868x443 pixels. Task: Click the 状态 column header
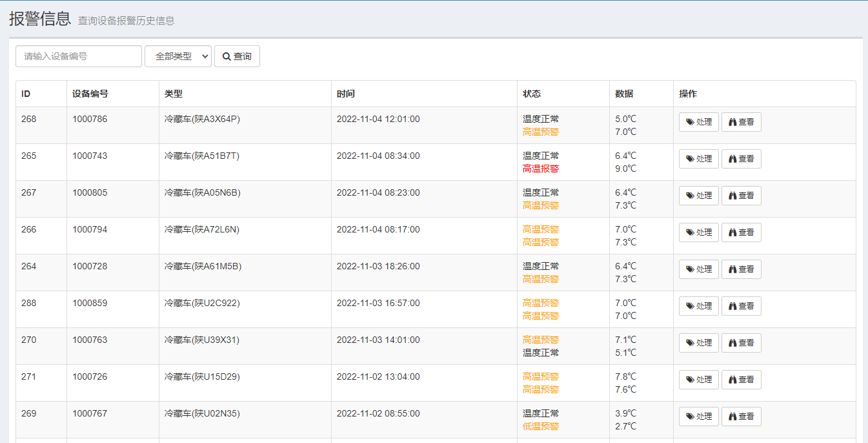tap(532, 94)
